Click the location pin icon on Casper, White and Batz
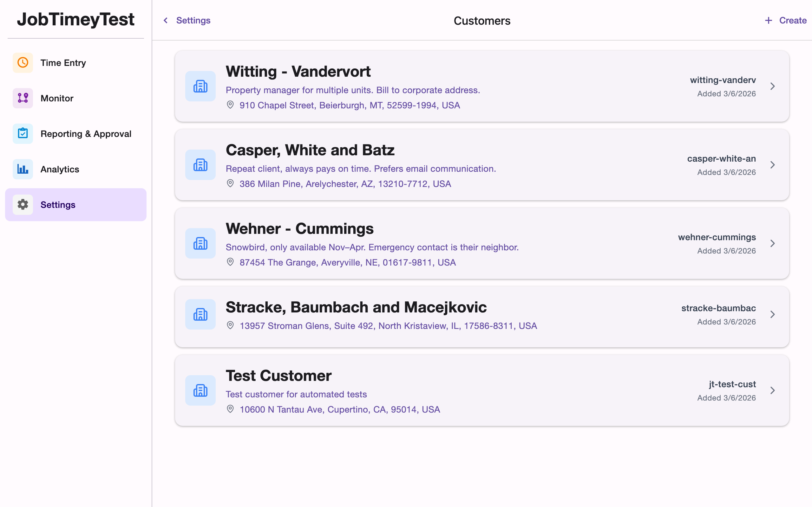This screenshot has height=507, width=812. (x=230, y=183)
